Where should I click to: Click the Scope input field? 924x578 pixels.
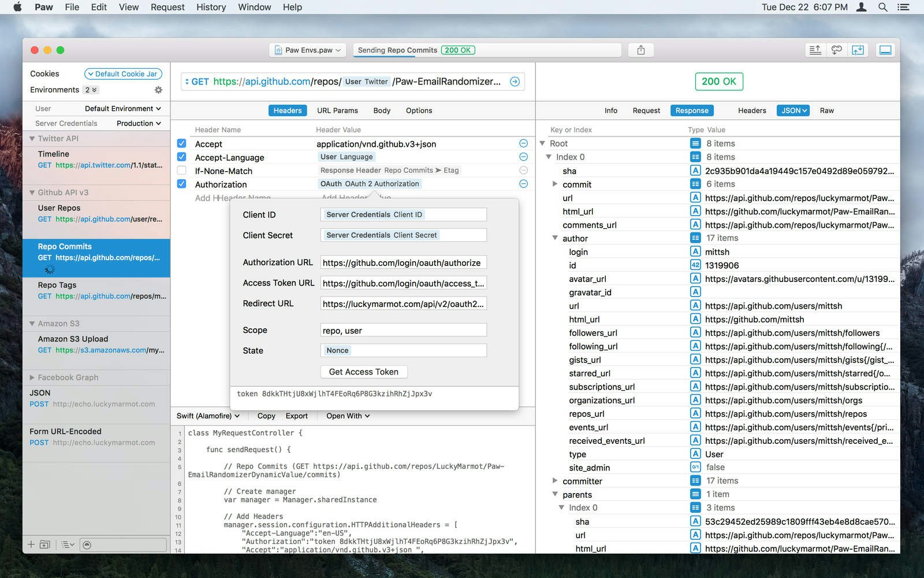[x=403, y=330]
